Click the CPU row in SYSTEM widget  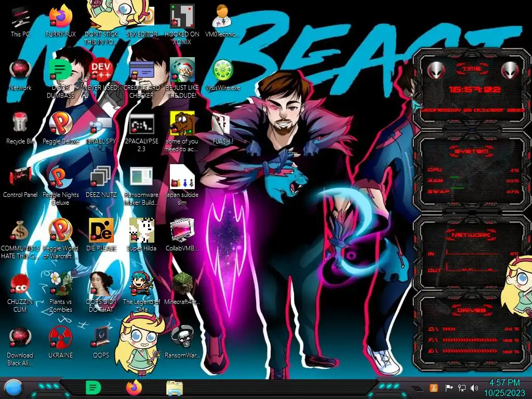[x=473, y=170]
